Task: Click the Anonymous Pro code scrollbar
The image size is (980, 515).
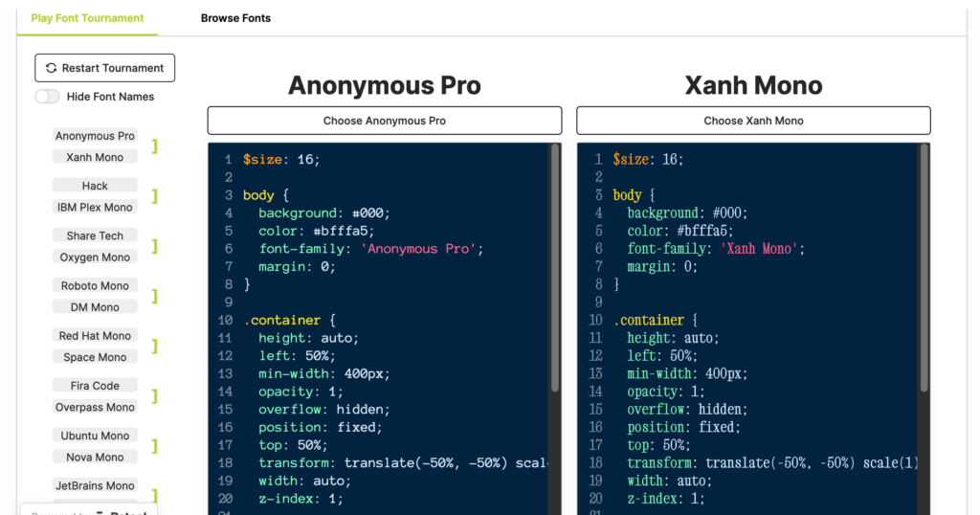Action: point(555,268)
